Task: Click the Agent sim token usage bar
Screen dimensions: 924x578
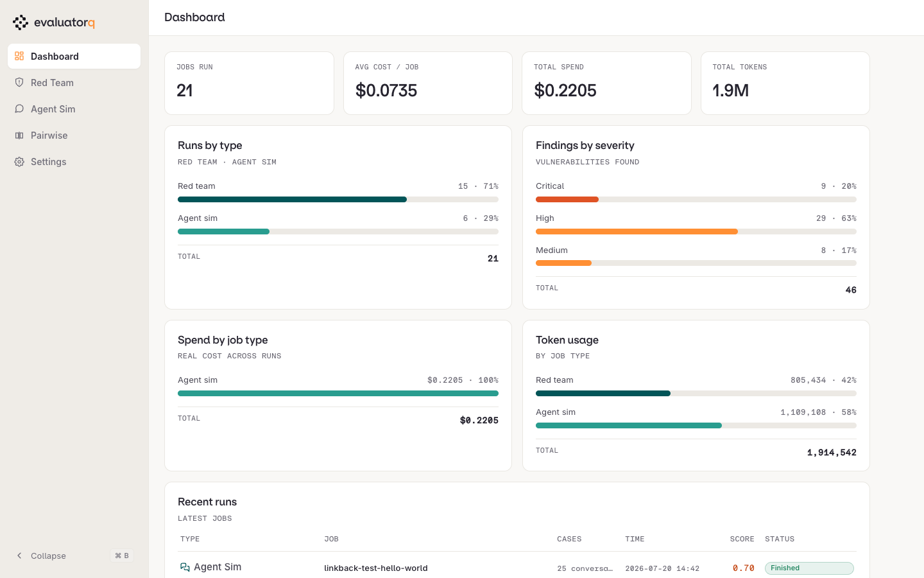Action: (696, 425)
